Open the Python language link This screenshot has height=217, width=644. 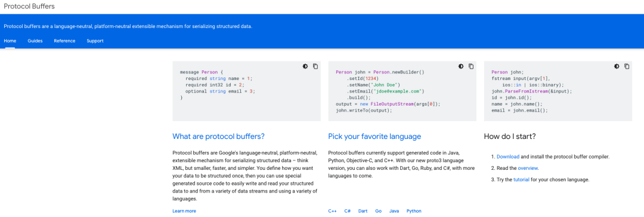(x=414, y=211)
